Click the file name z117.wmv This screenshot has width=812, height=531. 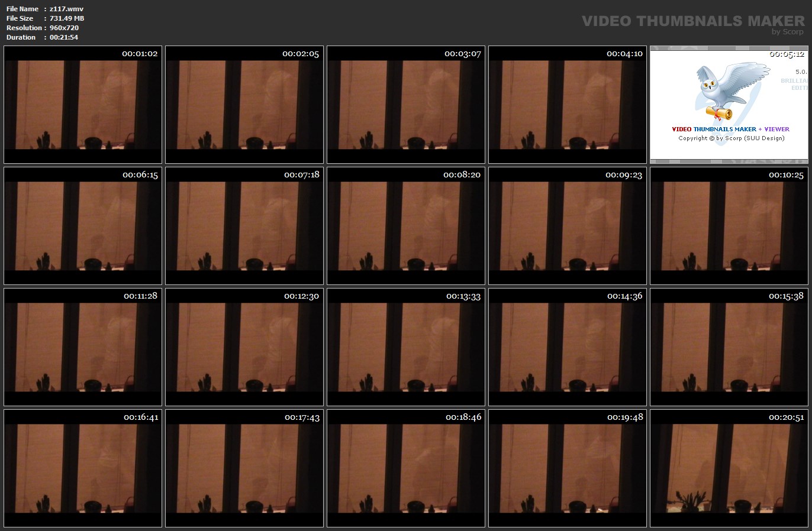coord(66,9)
